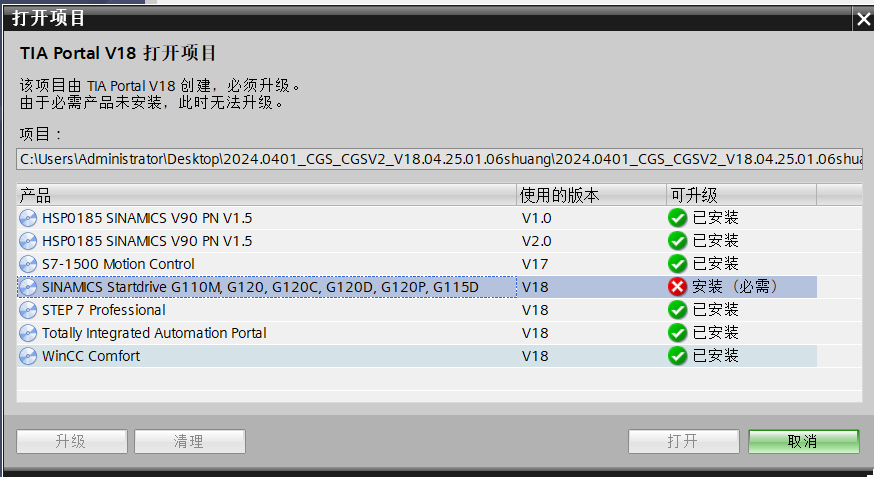Viewport: 874px width, 477px height.
Task: Click the project path text field
Action: coord(439,159)
